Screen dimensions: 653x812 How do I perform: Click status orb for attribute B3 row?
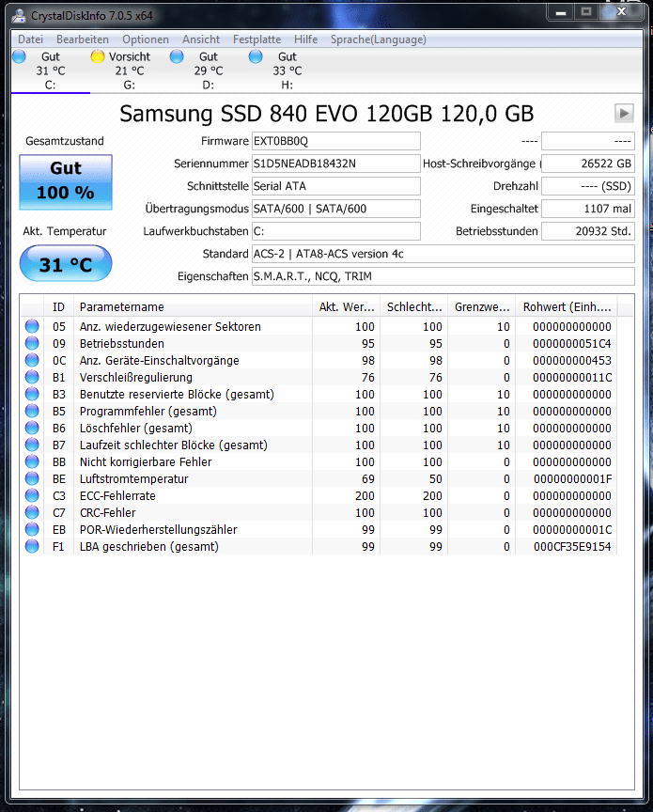(x=32, y=394)
